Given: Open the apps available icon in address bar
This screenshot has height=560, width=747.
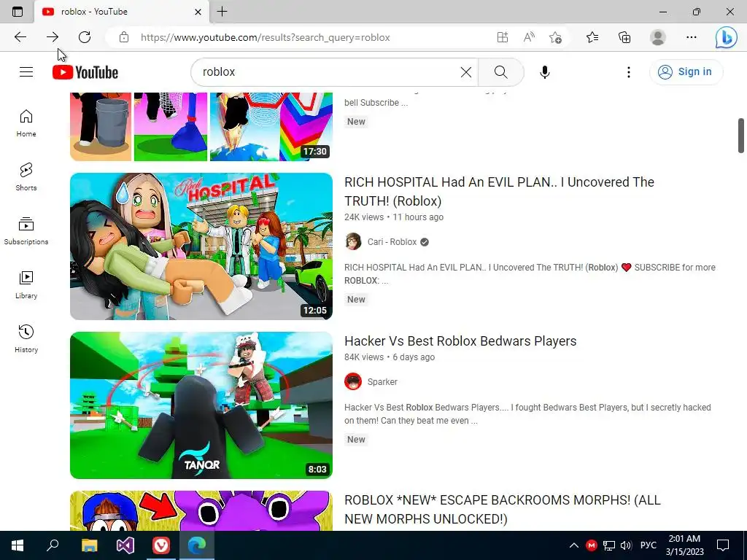Looking at the screenshot, I should [502, 37].
